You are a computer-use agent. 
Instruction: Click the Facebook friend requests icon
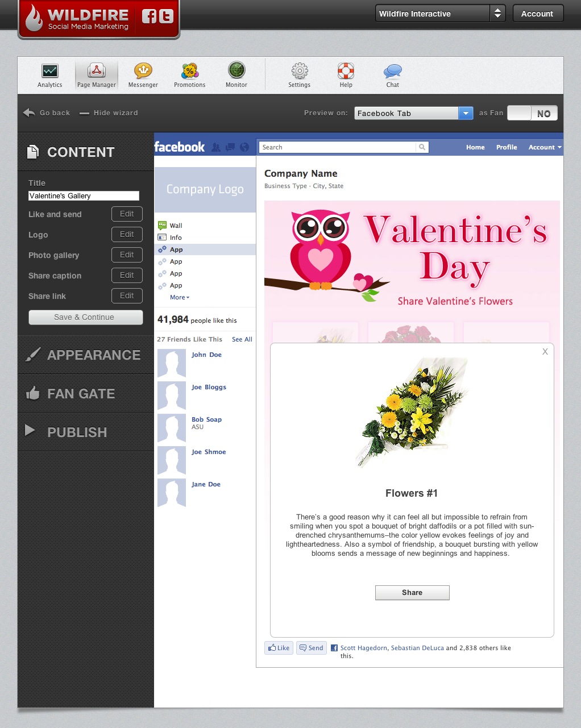pos(216,147)
